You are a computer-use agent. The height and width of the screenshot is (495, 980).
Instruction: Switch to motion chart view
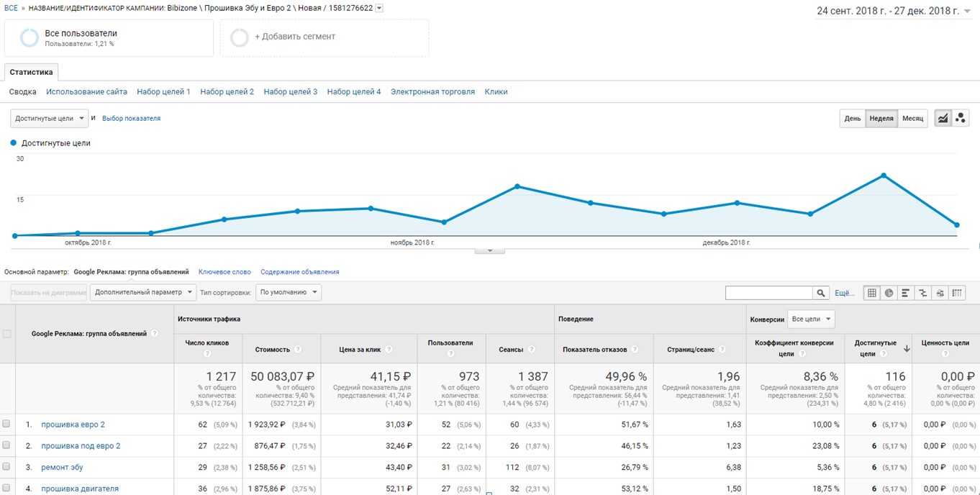pyautogui.click(x=961, y=119)
